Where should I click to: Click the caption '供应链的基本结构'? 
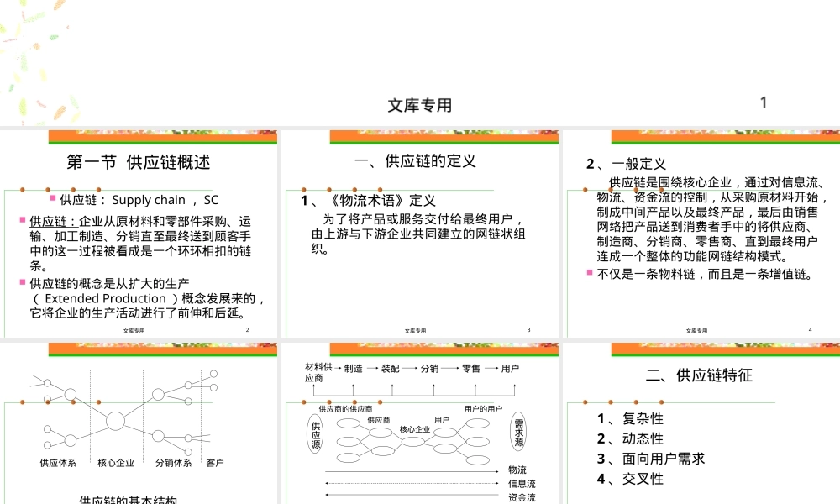[128, 500]
